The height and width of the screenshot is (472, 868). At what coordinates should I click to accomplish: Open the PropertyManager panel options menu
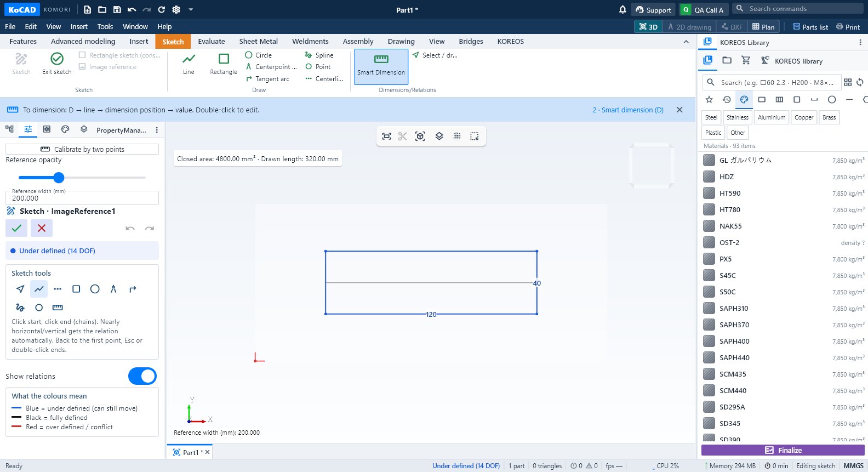click(x=157, y=130)
